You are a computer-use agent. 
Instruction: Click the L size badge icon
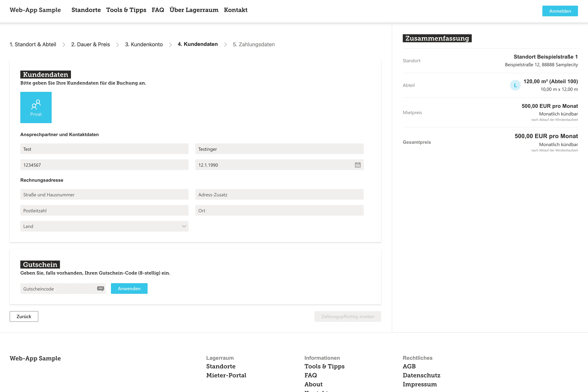tap(515, 85)
